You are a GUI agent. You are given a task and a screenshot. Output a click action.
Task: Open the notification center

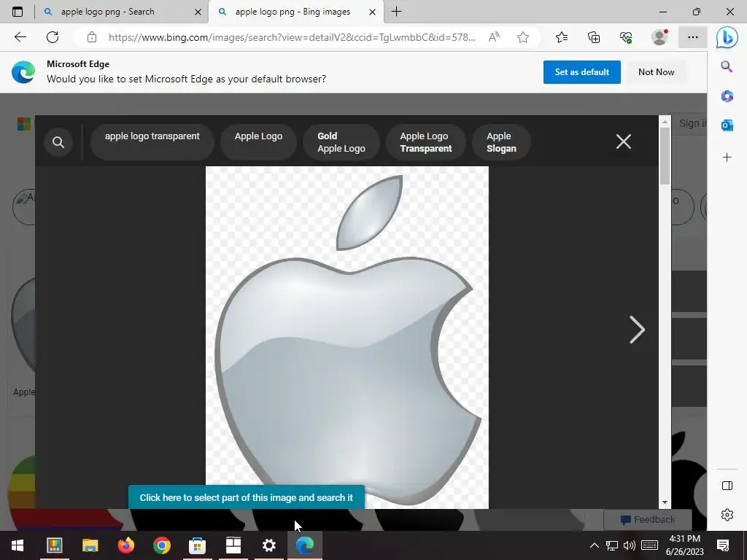723,545
